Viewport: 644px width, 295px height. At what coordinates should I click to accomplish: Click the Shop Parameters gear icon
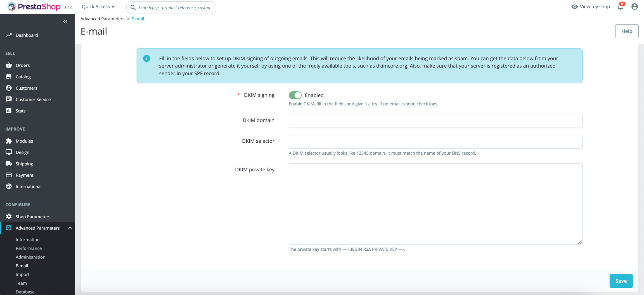(x=9, y=217)
